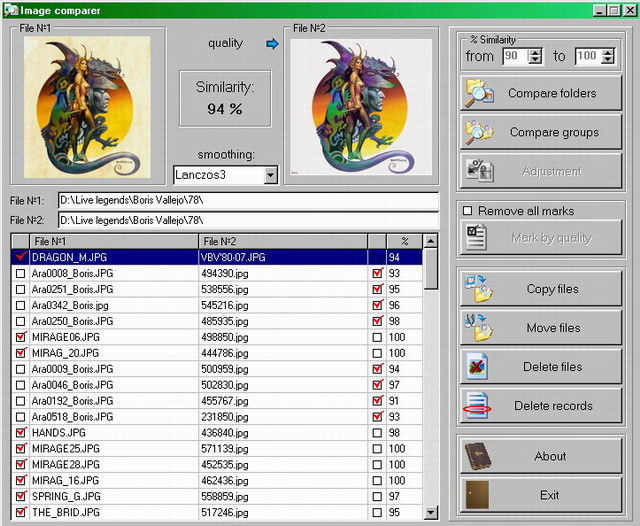
Task: Click the list scrollbar up arrow
Action: pos(431,241)
